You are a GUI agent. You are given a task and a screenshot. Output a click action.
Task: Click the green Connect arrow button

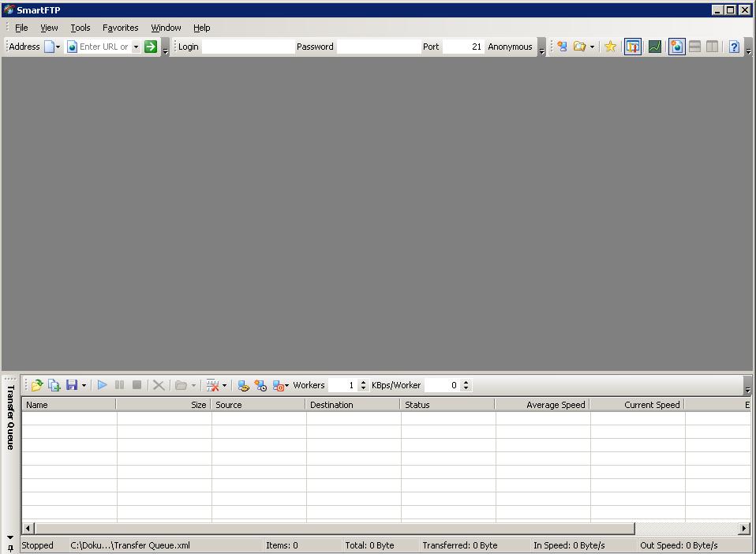(x=151, y=47)
